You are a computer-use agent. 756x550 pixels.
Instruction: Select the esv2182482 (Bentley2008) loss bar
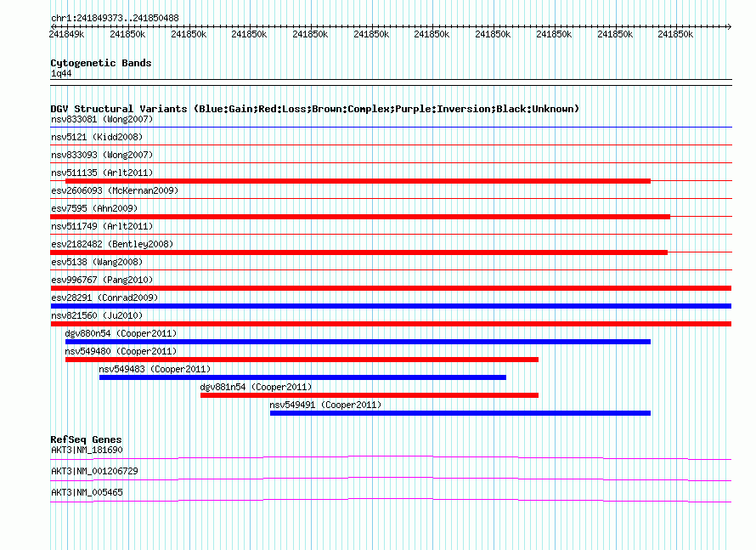(359, 252)
